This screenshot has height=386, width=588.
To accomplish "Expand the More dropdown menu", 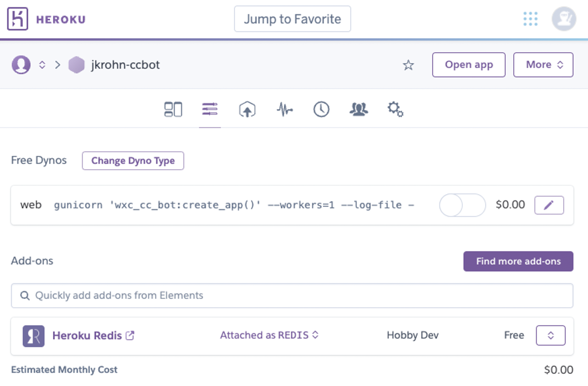I will (x=543, y=65).
